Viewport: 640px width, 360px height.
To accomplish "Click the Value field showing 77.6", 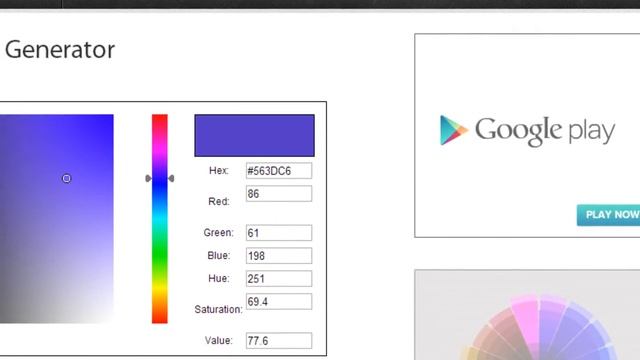I will 279,340.
